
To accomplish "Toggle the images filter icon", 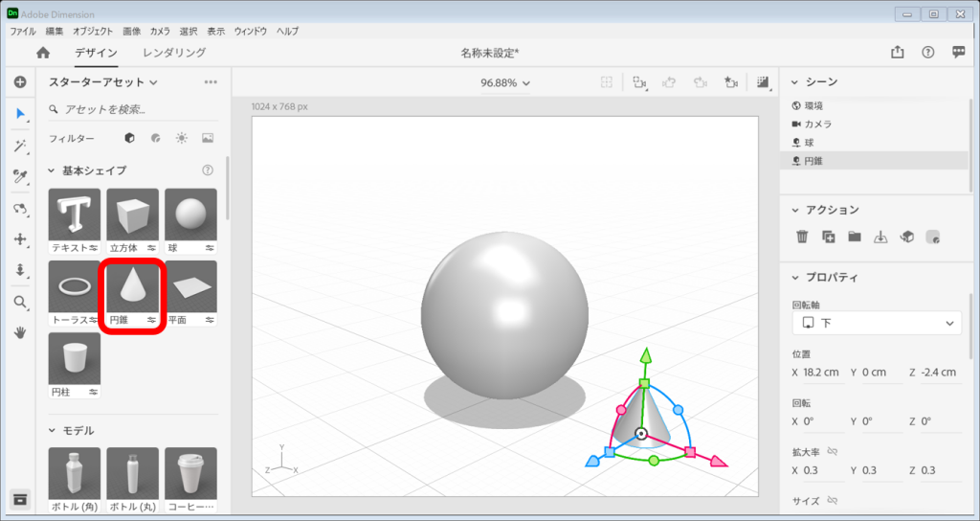I will [x=207, y=139].
